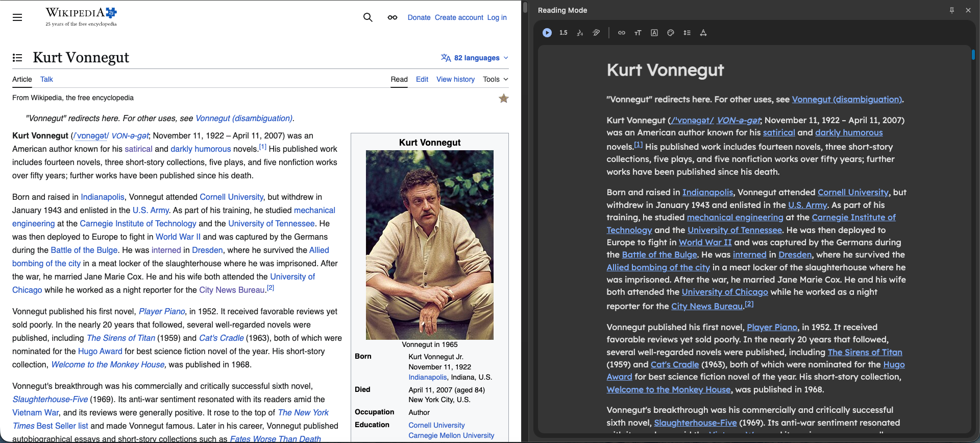Go to Wikipedia home via logo
This screenshot has width=980, height=443.
81,17
